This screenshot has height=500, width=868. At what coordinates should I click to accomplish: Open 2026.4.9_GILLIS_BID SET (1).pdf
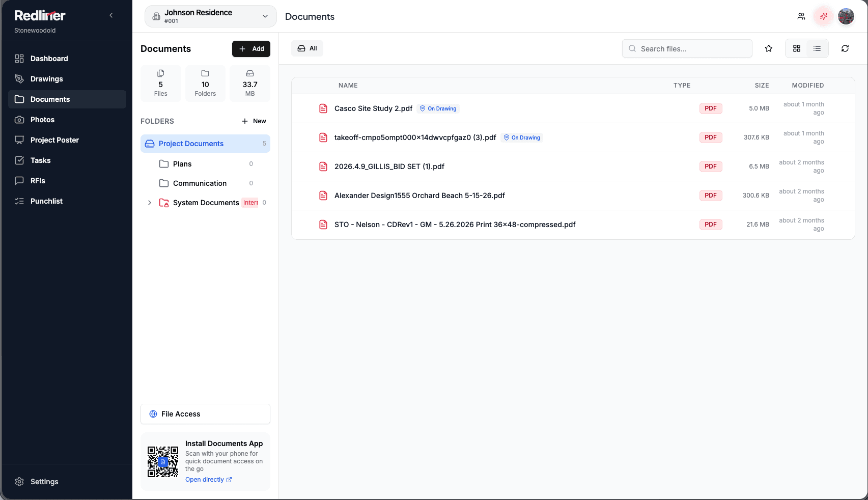click(389, 166)
